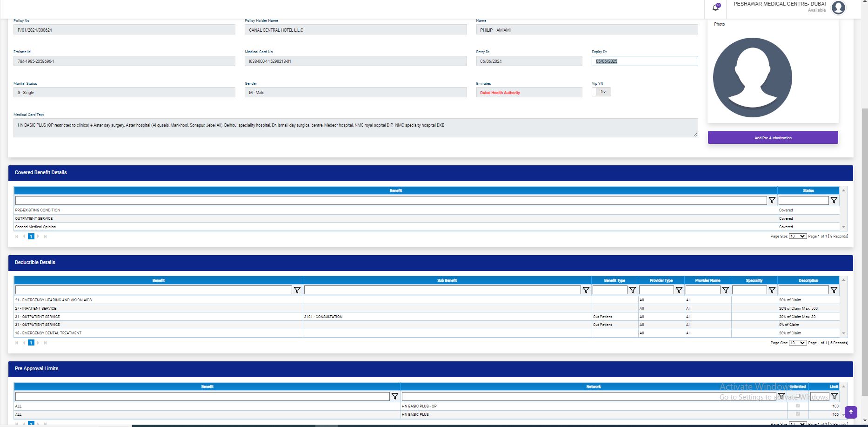The width and height of the screenshot is (868, 427).
Task: Open the notifications bell icon
Action: [x=715, y=7]
